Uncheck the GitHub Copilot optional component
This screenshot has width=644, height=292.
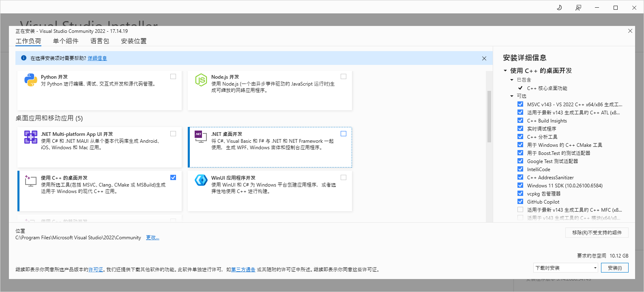pos(520,202)
